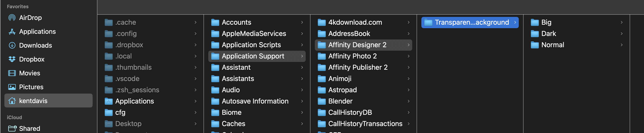
Task: Select the Audio folder name
Action: (x=230, y=90)
